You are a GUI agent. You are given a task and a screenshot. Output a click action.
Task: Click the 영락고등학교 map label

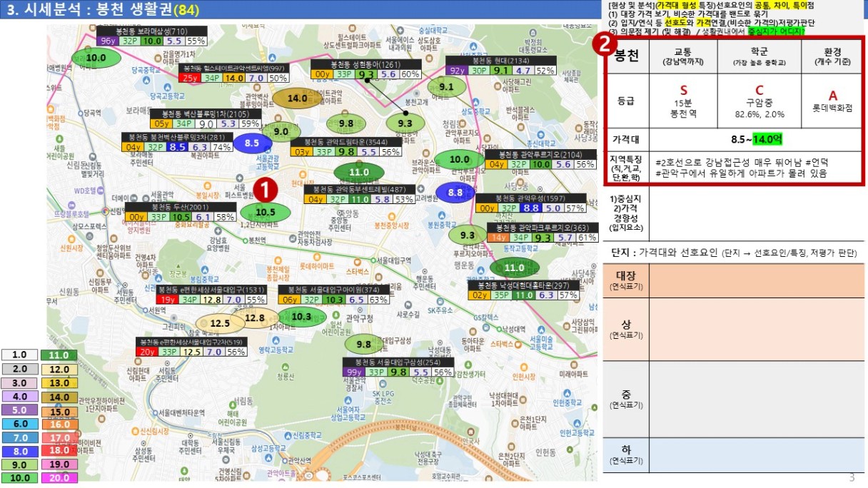(276, 350)
